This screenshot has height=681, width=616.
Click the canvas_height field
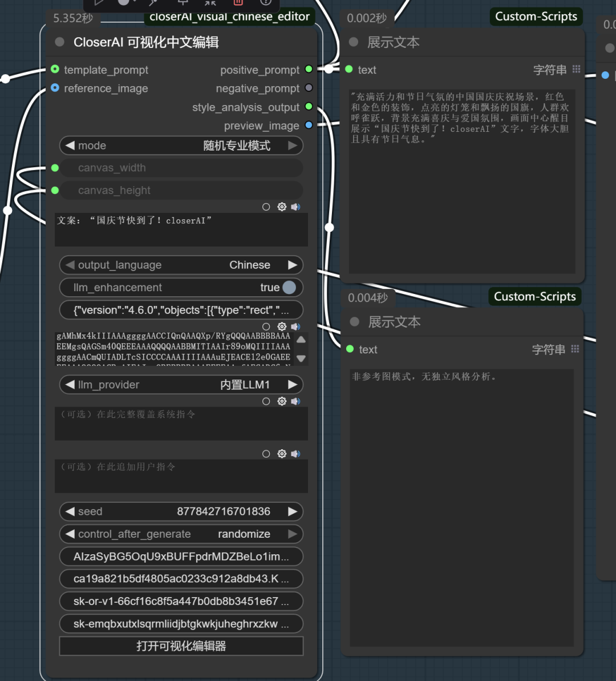click(x=181, y=190)
